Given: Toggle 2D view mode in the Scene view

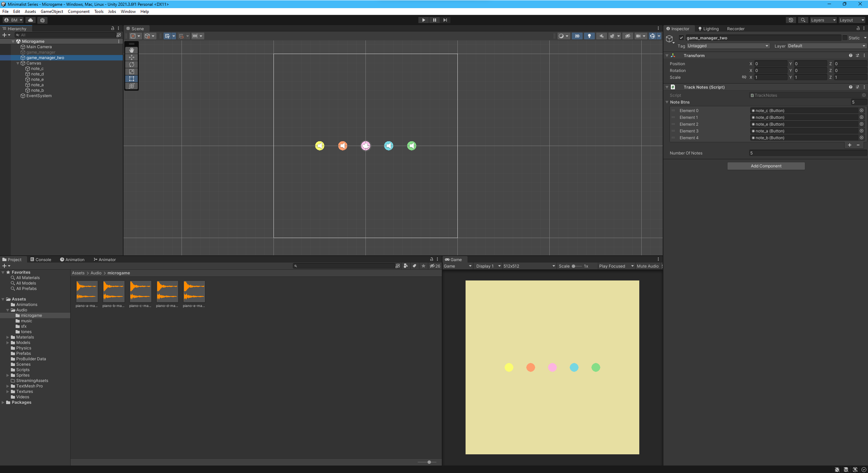Looking at the screenshot, I should 577,36.
